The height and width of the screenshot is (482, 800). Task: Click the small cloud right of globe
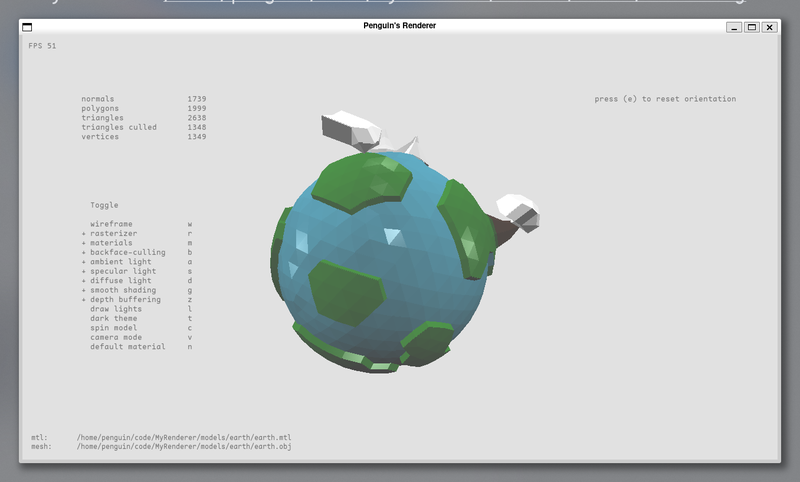(x=519, y=212)
